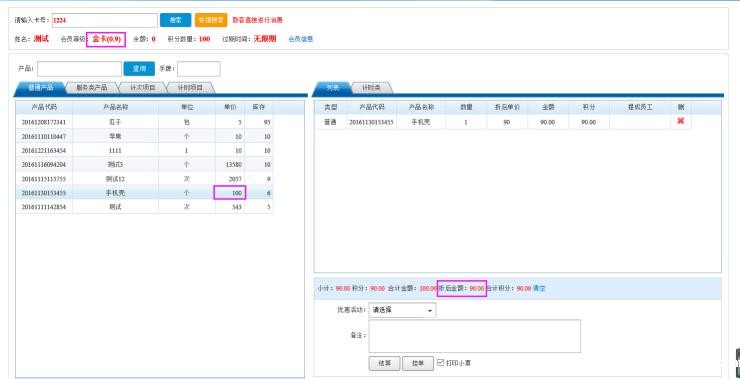Image resolution: width=740 pixels, height=379 pixels.
Task: Select the product row named 苹果
Action: point(144,136)
